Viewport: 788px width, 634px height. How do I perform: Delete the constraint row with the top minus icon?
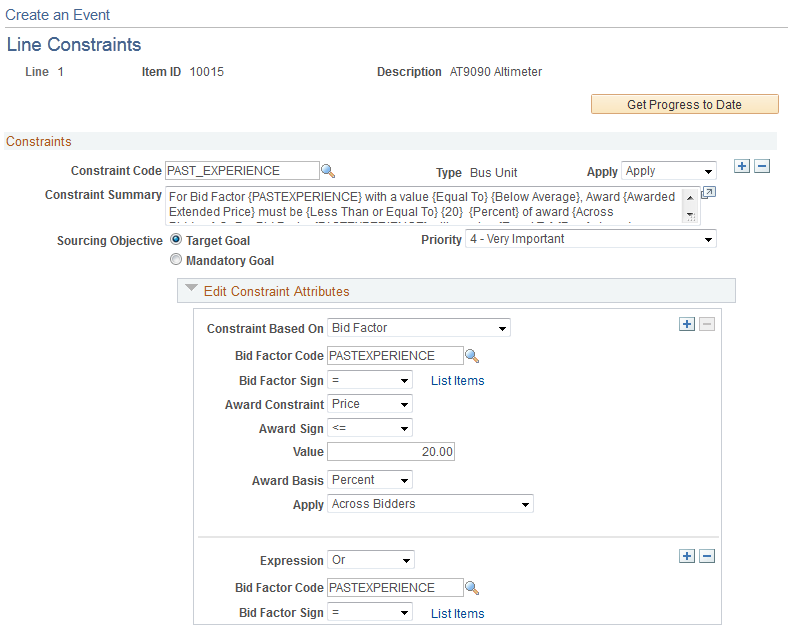762,166
